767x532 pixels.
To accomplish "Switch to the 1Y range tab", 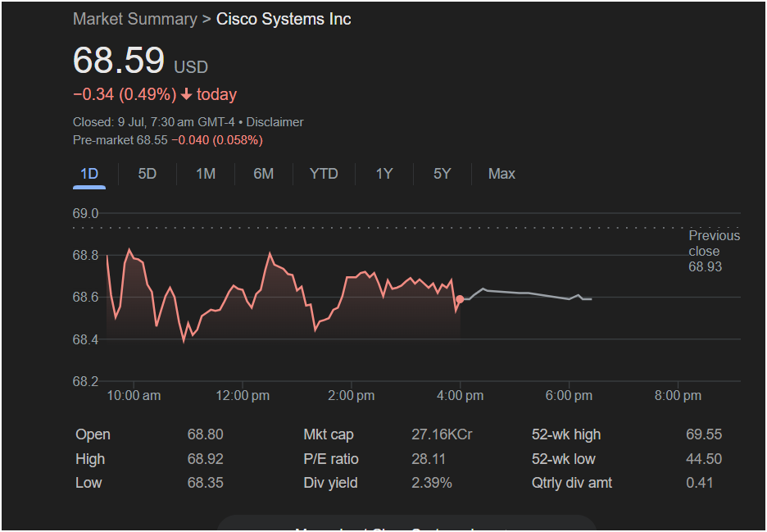I will click(384, 174).
